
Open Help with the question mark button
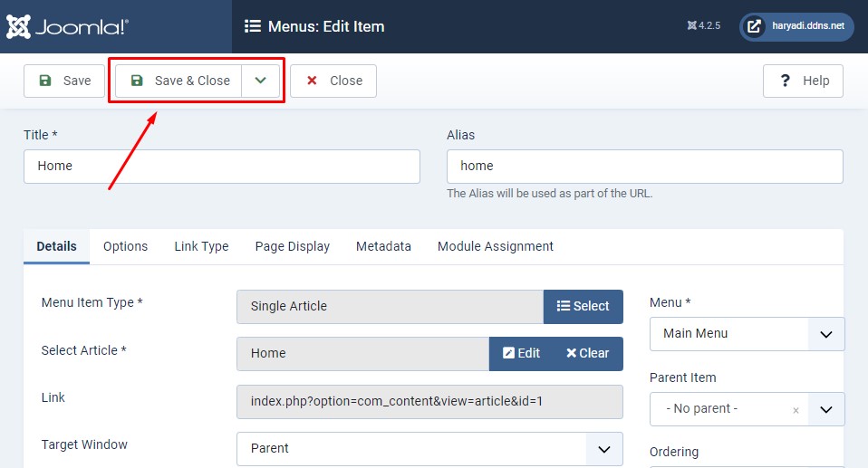tap(803, 81)
